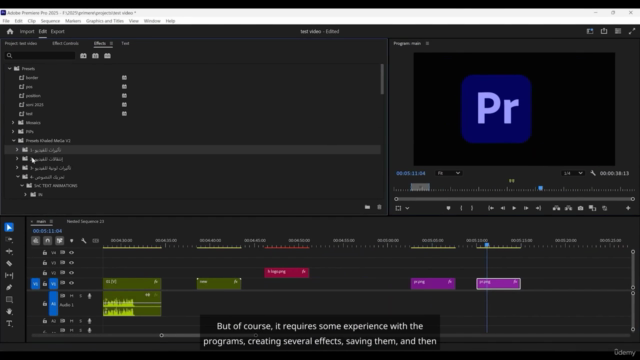The image size is (640, 360).
Task: Toggle visibility of track V4
Action: (71, 253)
